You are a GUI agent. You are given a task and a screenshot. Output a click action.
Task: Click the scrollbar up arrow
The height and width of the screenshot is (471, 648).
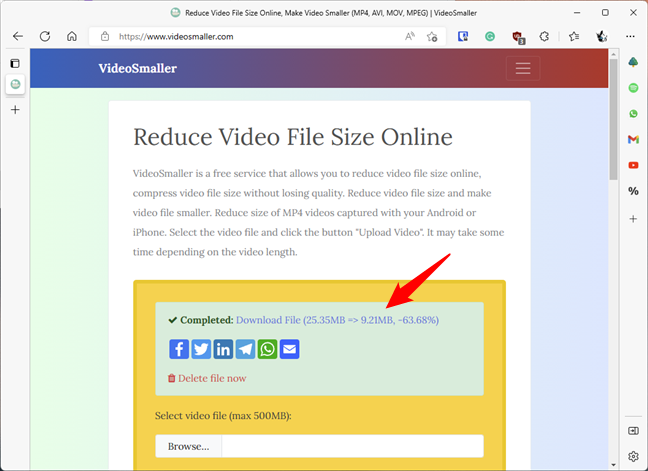pos(613,54)
